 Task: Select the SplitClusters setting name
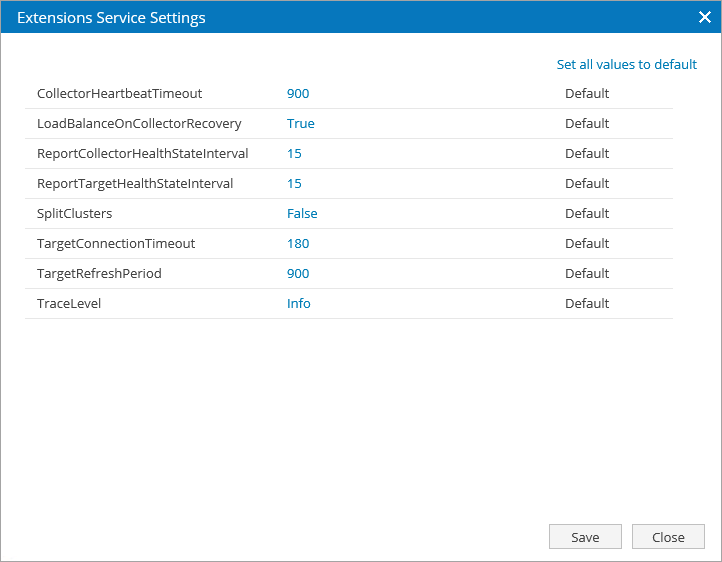pos(75,214)
